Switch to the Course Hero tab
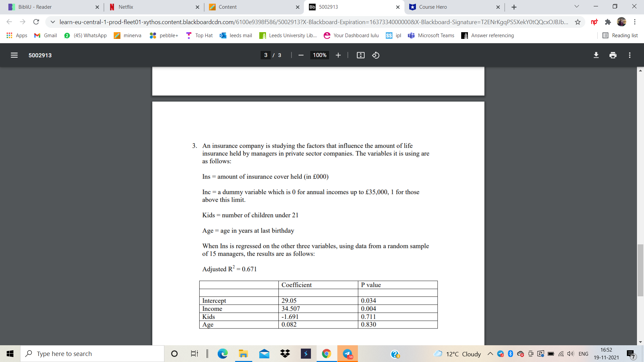Viewport: 644px width, 362px height. pos(433,7)
